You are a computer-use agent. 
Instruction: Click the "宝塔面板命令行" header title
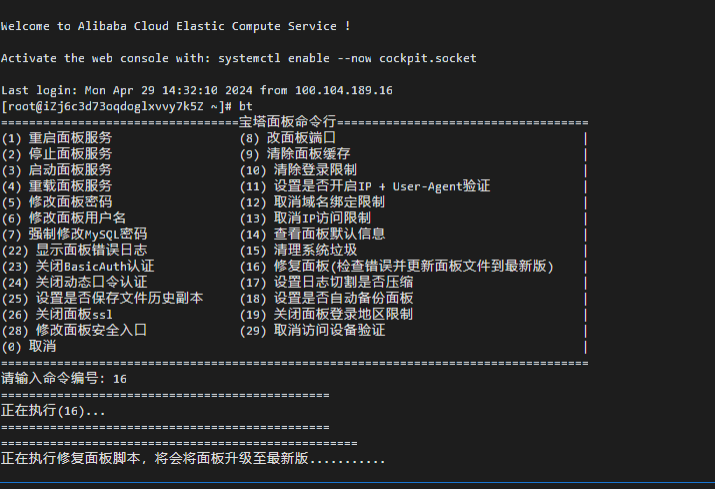(x=288, y=122)
